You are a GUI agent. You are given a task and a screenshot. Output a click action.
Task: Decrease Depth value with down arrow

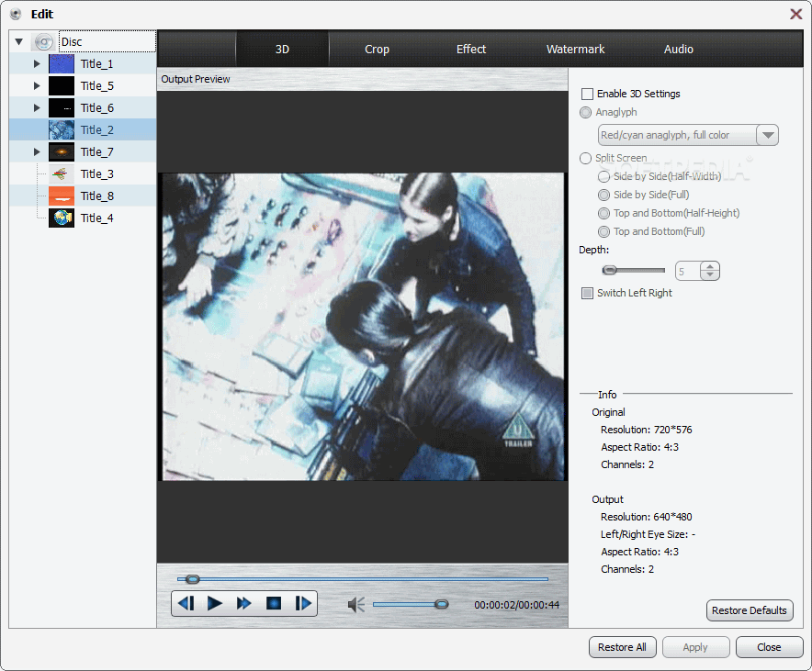710,275
